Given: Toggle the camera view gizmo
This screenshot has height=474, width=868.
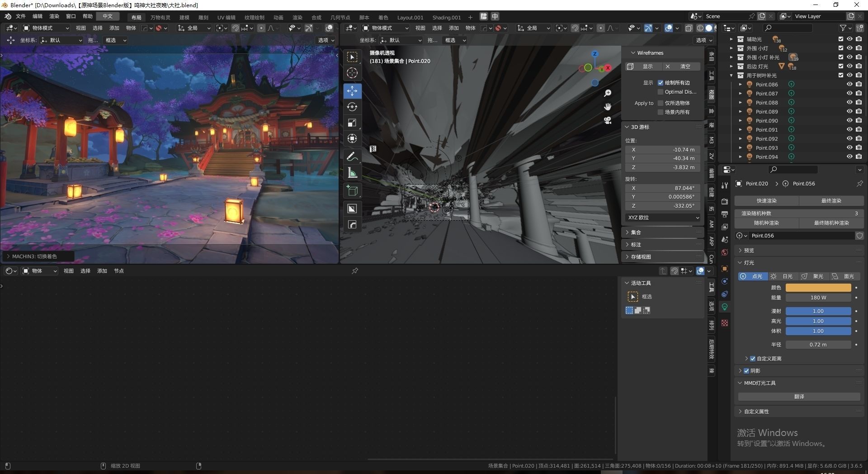Looking at the screenshot, I should [x=608, y=120].
